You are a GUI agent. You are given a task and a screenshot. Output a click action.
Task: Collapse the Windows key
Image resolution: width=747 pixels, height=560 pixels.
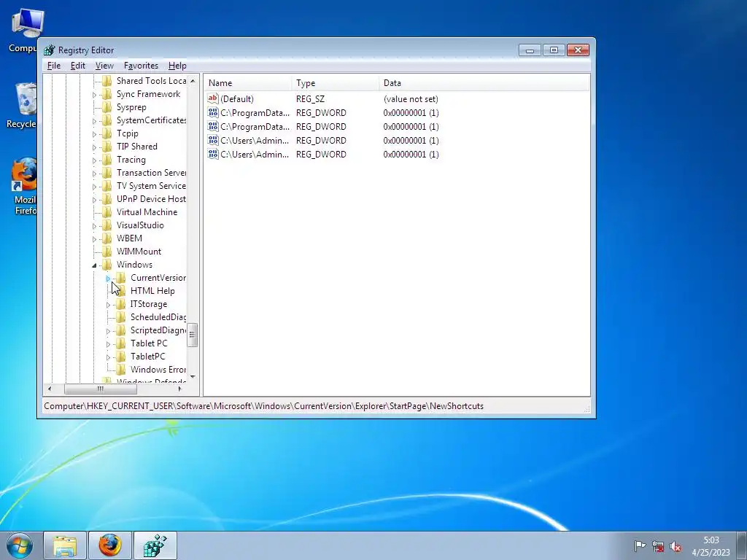click(x=94, y=265)
